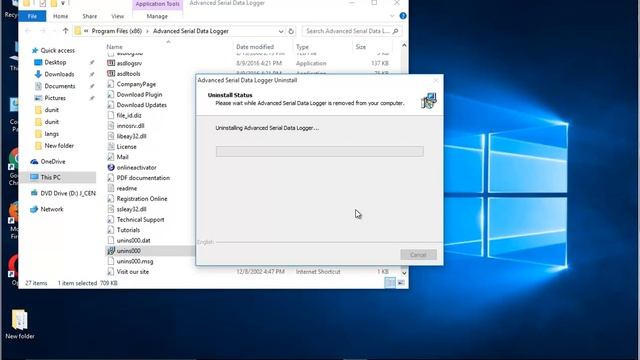Click the uninstall progress bar

point(320,151)
